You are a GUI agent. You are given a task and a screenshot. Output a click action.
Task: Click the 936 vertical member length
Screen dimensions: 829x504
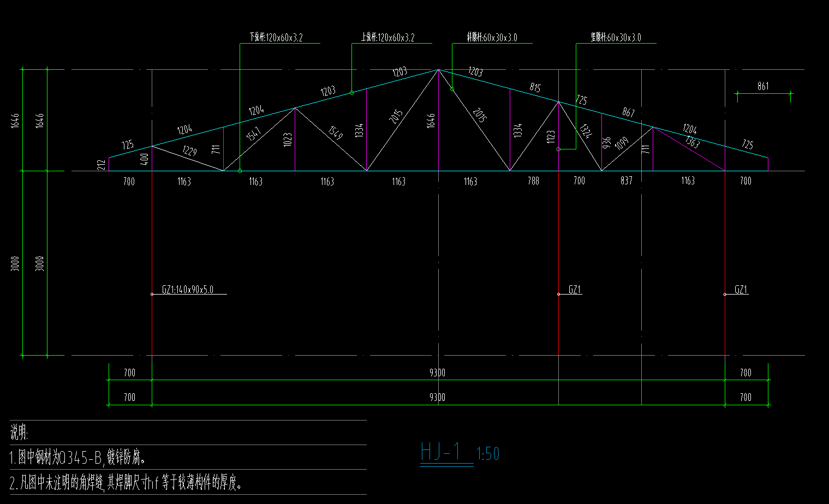point(606,143)
